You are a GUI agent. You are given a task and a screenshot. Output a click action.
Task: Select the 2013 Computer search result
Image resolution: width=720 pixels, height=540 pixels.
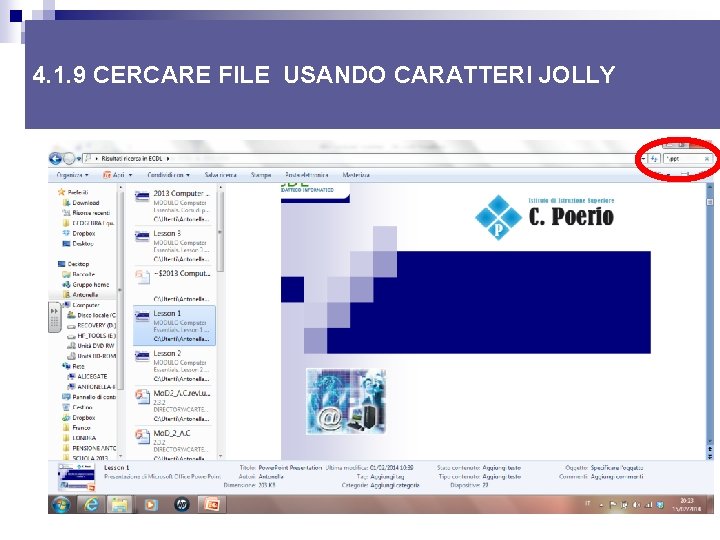174,206
